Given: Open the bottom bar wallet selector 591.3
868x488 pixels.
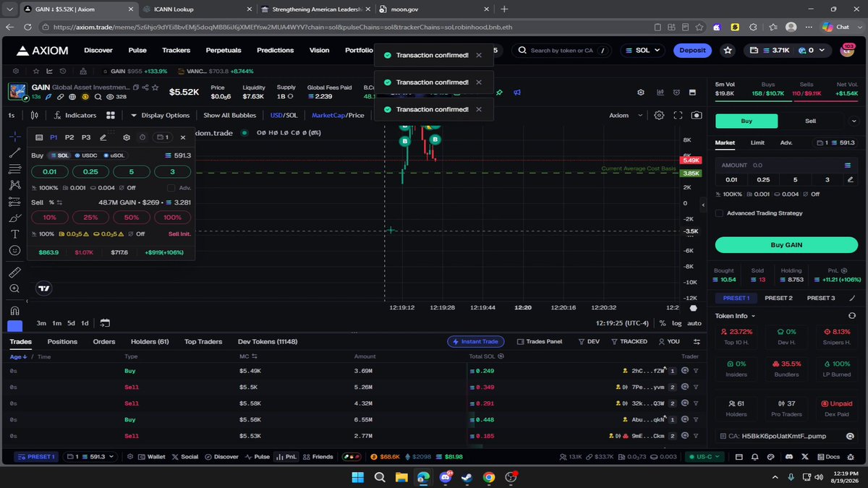Looking at the screenshot, I should (90, 457).
